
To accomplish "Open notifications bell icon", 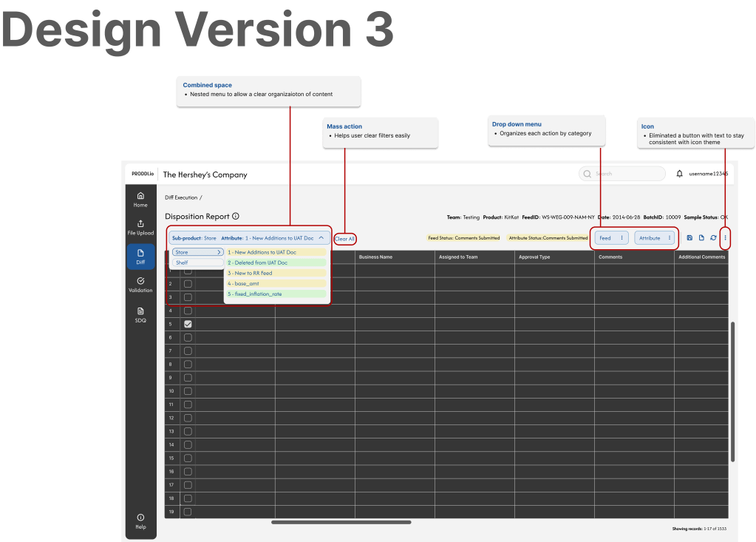I will coord(679,174).
